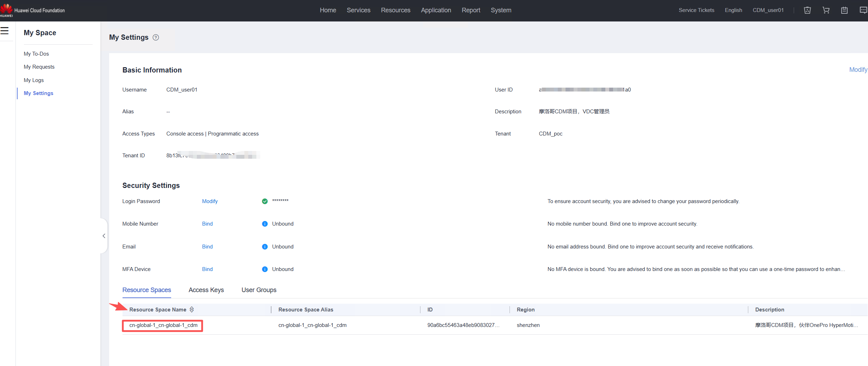This screenshot has height=366, width=868.
Task: Switch to User Groups tab
Action: pyautogui.click(x=259, y=290)
